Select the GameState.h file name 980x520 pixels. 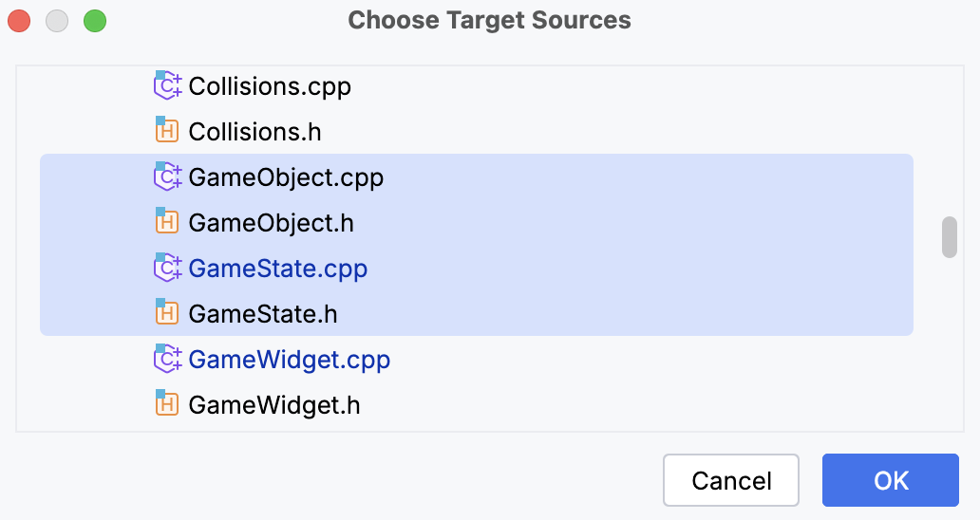click(x=263, y=314)
